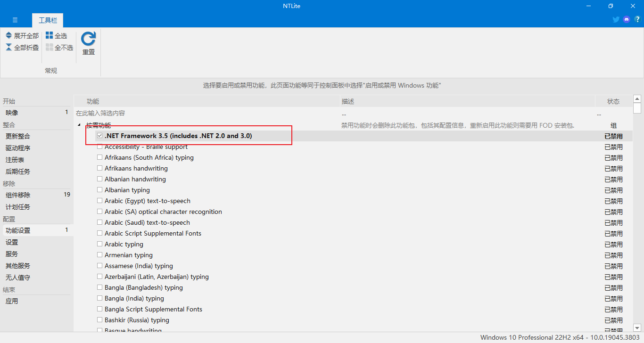Image resolution: width=644 pixels, height=343 pixels.
Task: Click 全选 select all
Action: 57,36
